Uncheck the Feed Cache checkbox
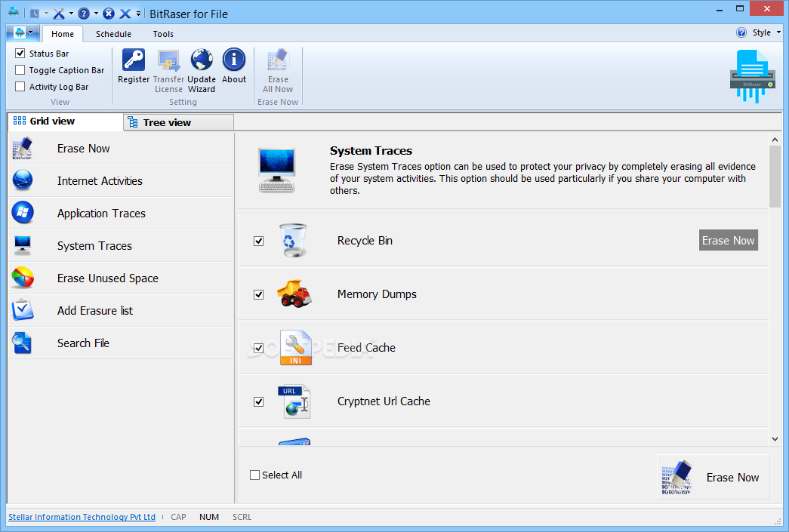Viewport: 789px width, 532px height. [259, 348]
